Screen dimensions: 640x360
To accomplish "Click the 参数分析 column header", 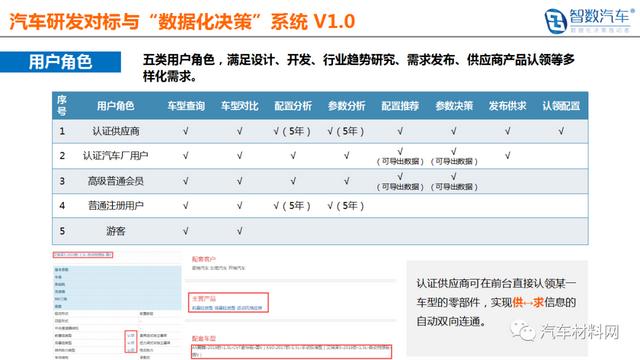I will click(x=347, y=106).
